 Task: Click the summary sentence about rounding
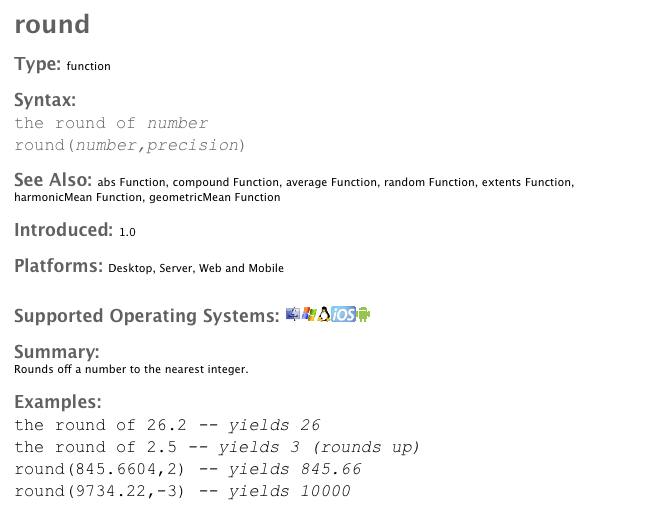pos(131,369)
